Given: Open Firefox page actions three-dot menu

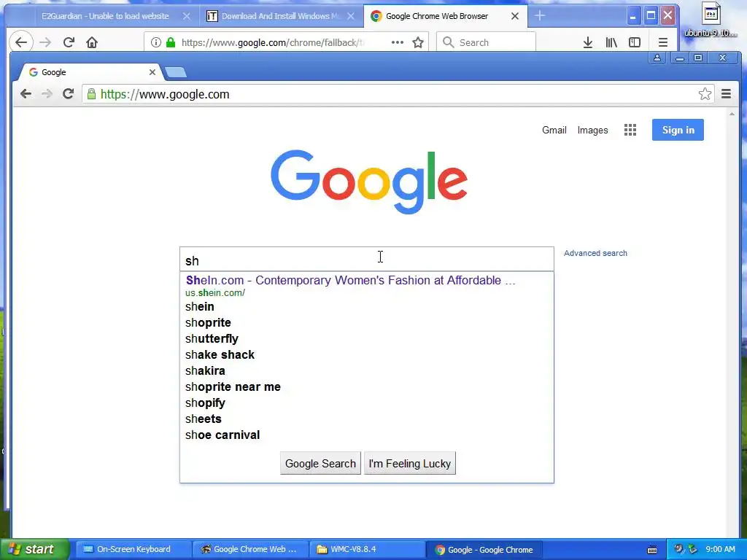Looking at the screenshot, I should pos(398,42).
